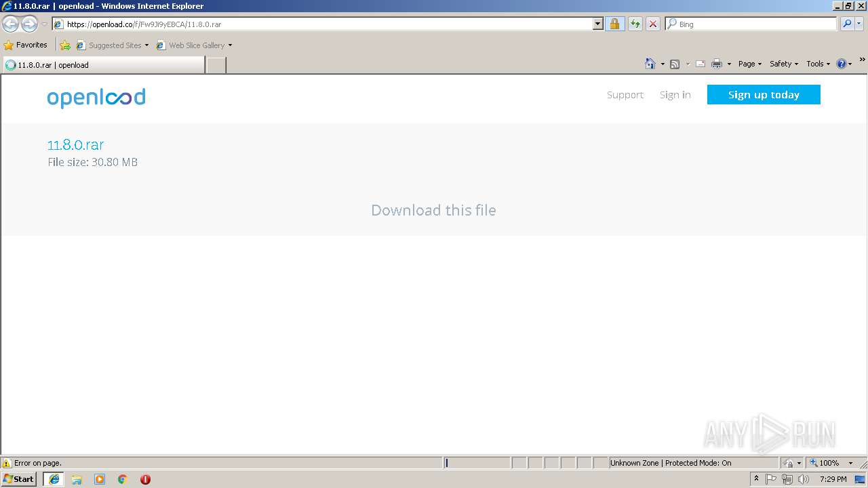868x488 pixels.
Task: Show hidden tray icons arrow
Action: coord(756,479)
